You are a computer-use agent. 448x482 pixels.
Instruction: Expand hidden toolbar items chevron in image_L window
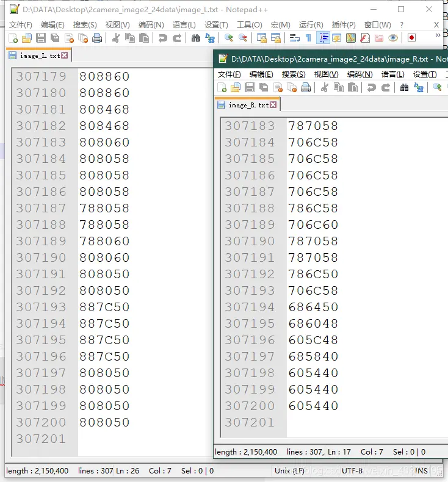(x=438, y=35)
